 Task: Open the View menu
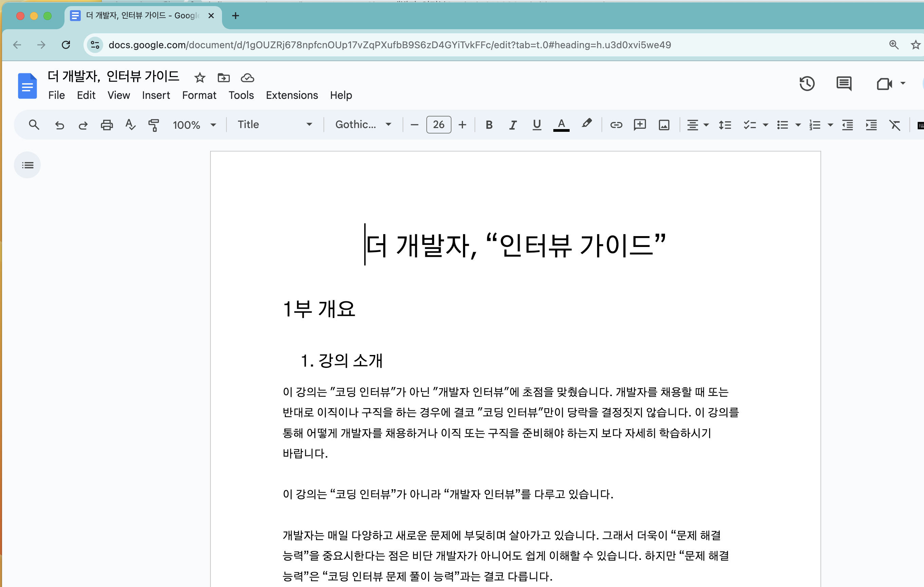pyautogui.click(x=118, y=95)
